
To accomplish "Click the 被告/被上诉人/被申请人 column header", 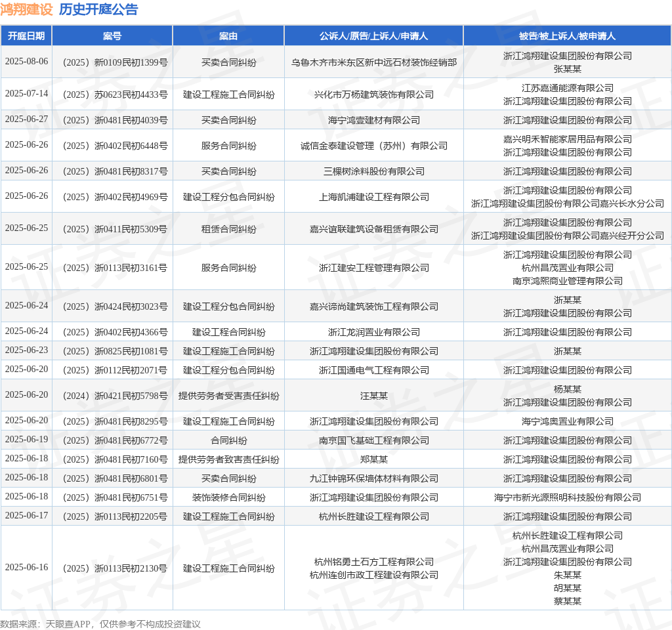I will (568, 36).
